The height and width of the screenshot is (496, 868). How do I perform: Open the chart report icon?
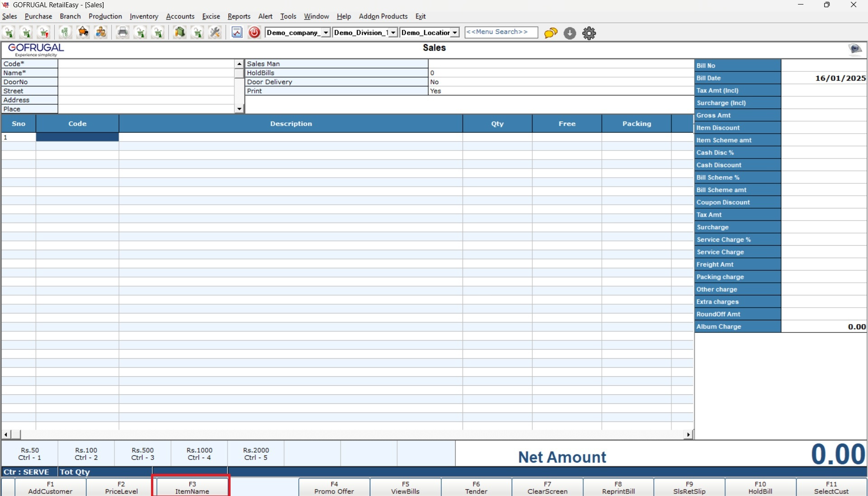(237, 33)
